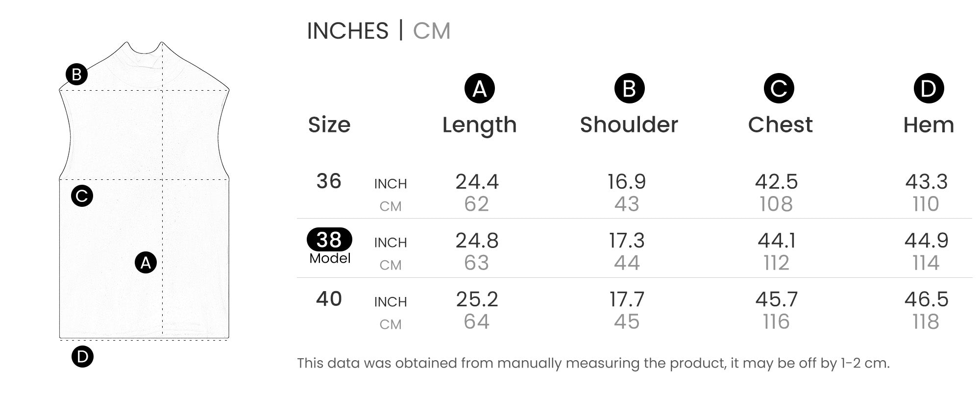Click the Shoulder column heading
The image size is (980, 395).
[629, 124]
